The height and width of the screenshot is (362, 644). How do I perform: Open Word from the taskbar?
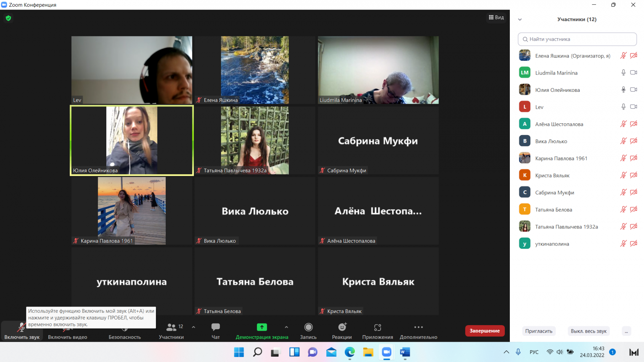click(405, 352)
